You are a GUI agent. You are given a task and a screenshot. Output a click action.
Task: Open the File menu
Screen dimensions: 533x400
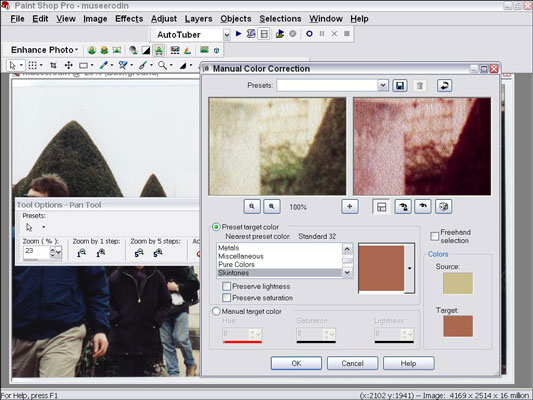click(17, 19)
